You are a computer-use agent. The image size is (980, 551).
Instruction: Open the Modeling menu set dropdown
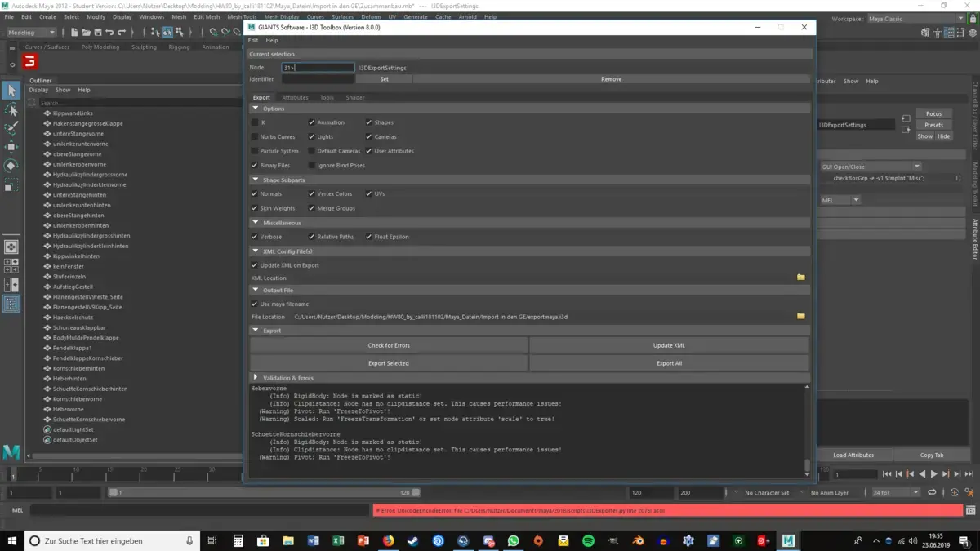(x=31, y=33)
